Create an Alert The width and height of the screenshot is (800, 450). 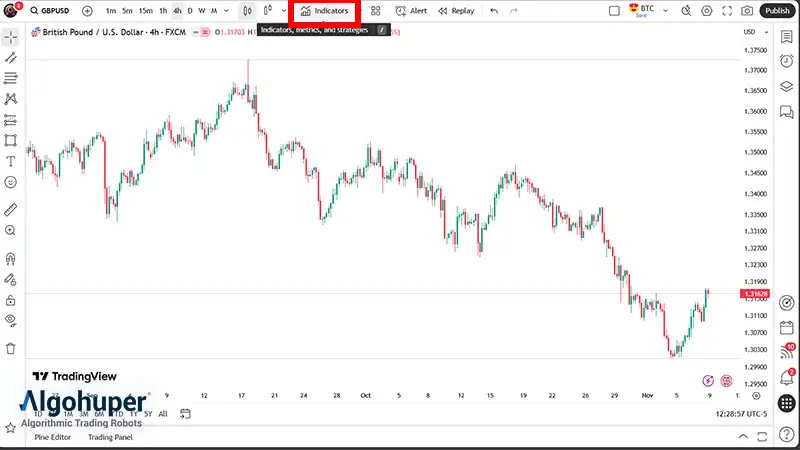click(411, 11)
